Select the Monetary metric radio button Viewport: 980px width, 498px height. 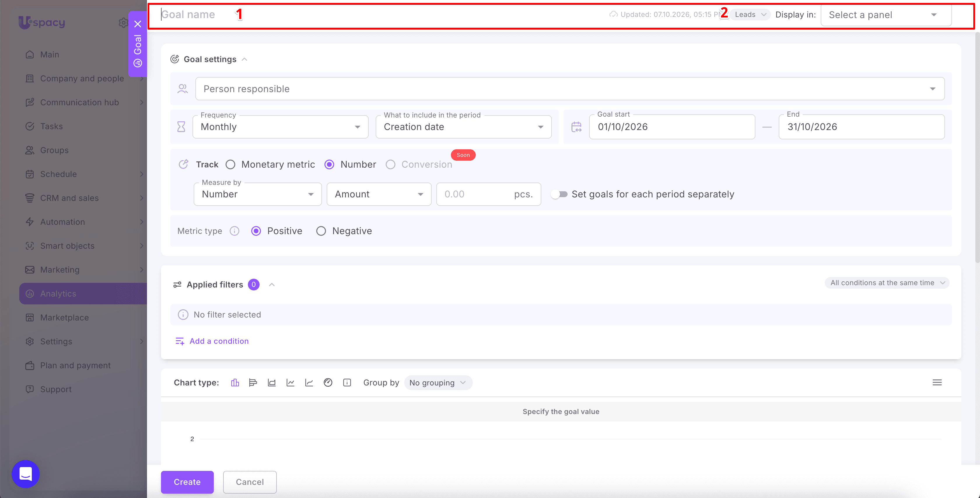[x=230, y=164]
